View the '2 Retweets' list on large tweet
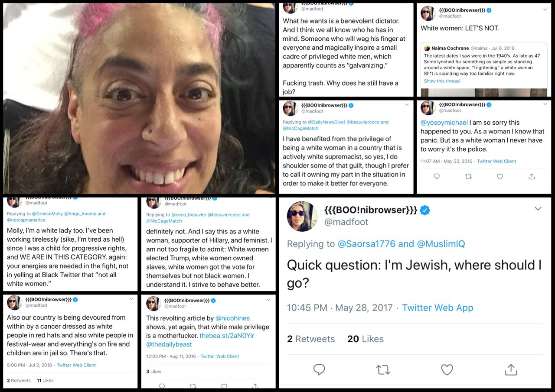The height and width of the screenshot is (392, 555). pyautogui.click(x=311, y=339)
